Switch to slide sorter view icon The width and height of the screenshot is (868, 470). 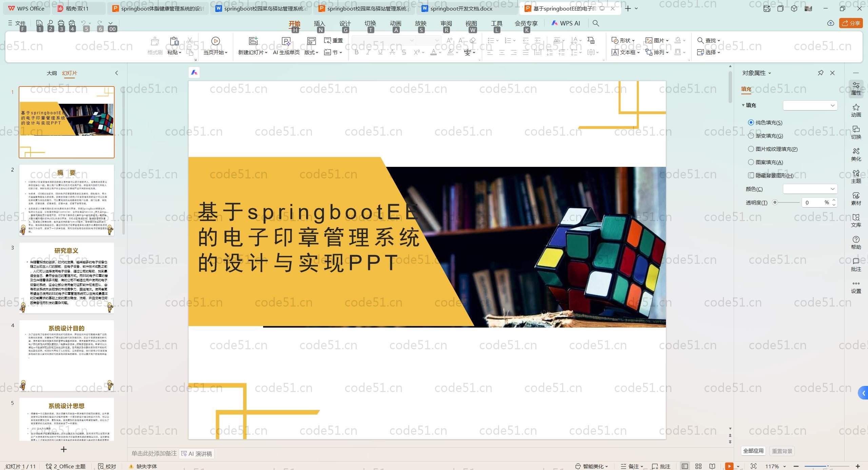698,466
